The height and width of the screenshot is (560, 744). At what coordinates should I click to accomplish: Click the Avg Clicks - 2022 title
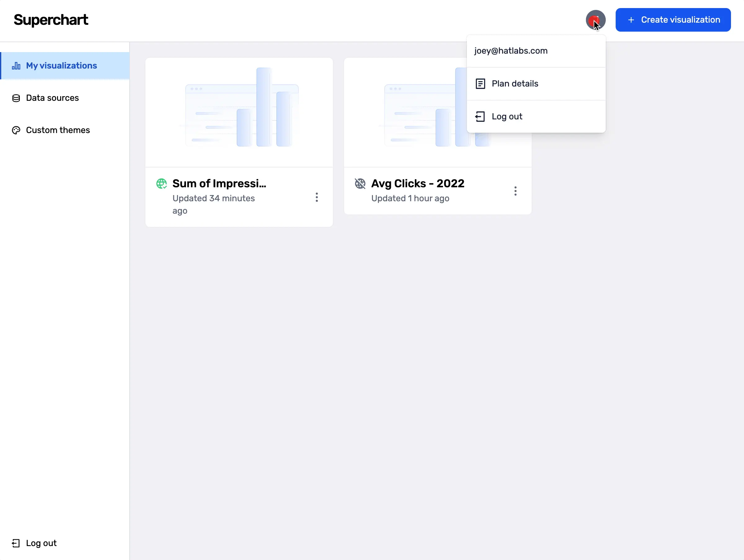click(x=417, y=183)
